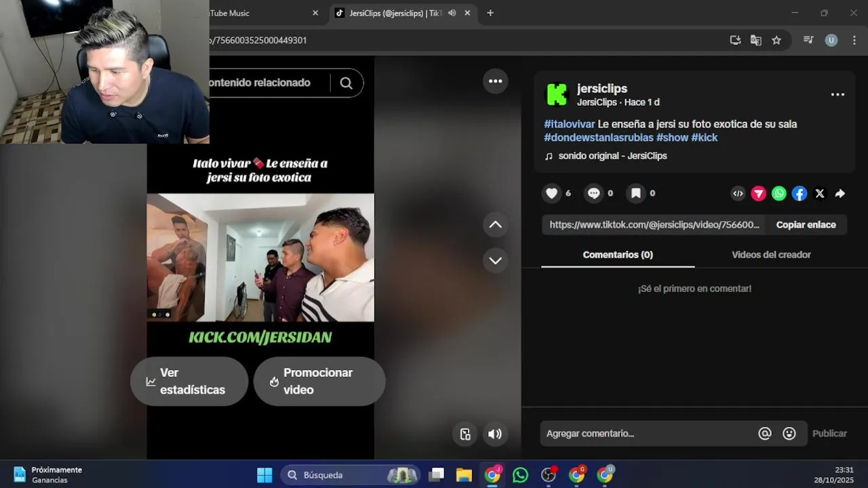Open a new browser tab
Screen dimensions: 868x488
point(490,13)
